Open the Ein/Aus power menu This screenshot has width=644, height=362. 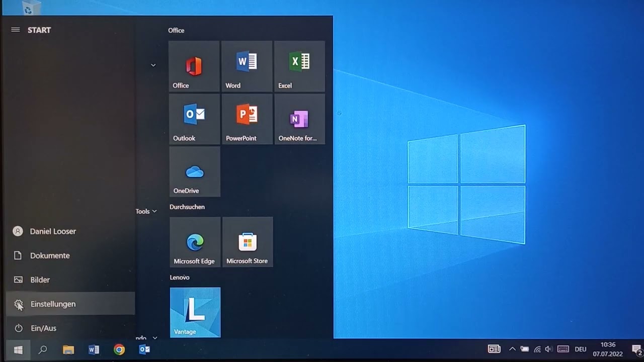[70, 328]
